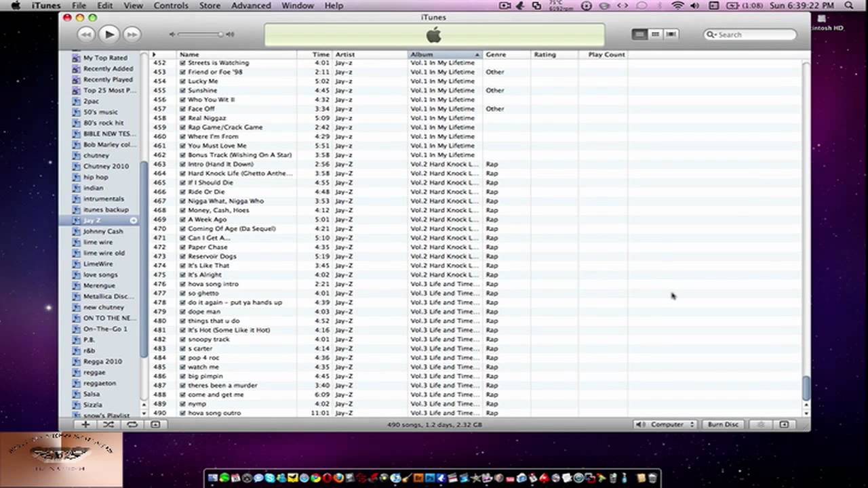Open the View menu
Viewport: 868px width, 488px height.
(x=133, y=5)
